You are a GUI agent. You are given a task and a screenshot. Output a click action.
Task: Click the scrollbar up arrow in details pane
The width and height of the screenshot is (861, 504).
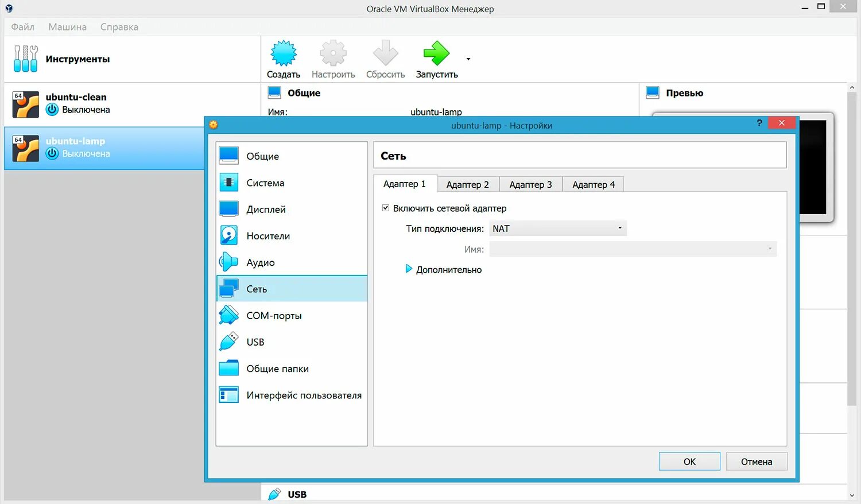tap(852, 88)
